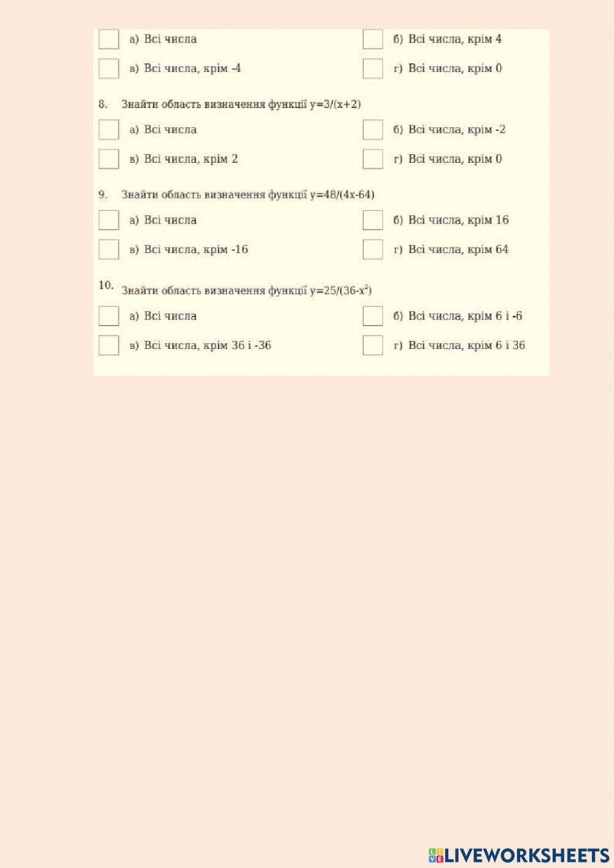Click question 10 text 'y=25/(36-x²)'
Screen dimensions: 614x868
[x=341, y=291]
